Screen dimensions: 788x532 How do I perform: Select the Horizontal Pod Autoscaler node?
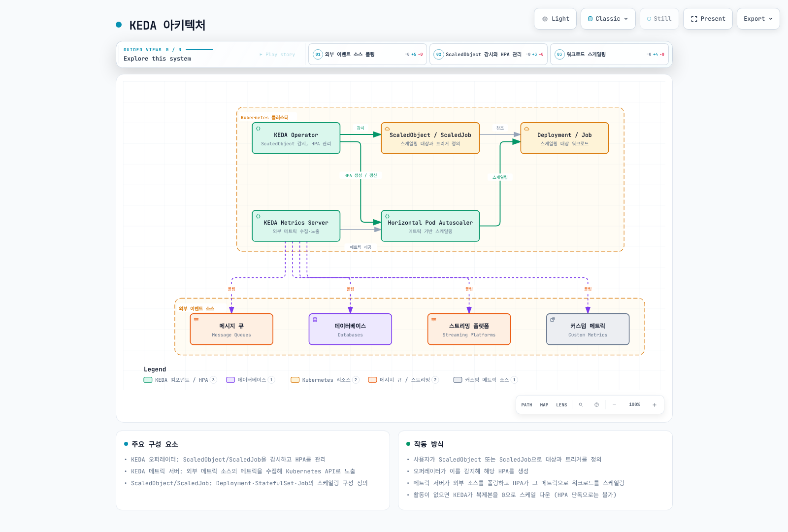point(430,226)
